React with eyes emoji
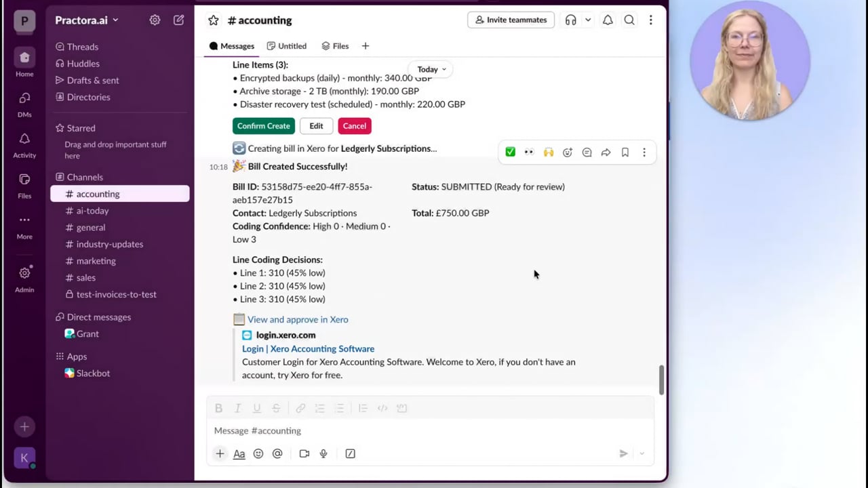 click(529, 152)
